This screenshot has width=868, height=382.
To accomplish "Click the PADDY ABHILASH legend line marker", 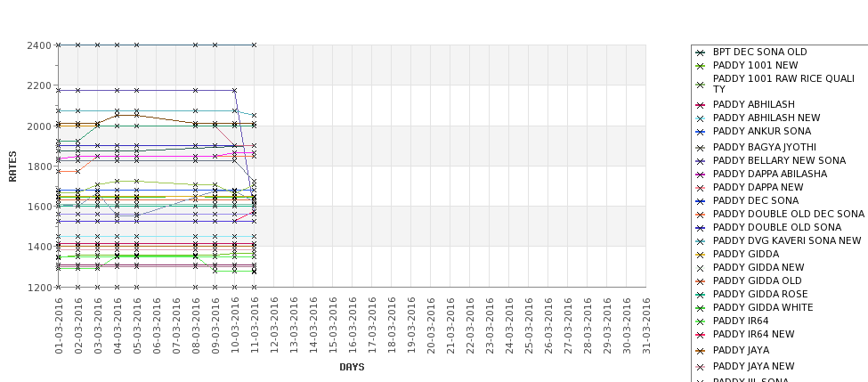I will (701, 105).
